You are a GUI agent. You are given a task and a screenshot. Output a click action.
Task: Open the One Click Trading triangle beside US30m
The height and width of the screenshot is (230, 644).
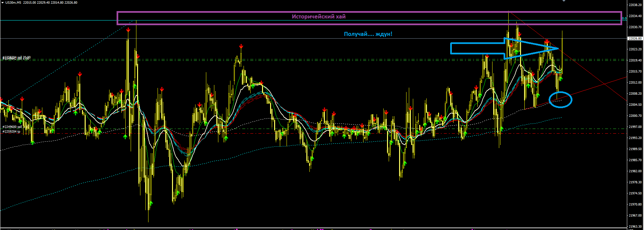pyautogui.click(x=2, y=2)
